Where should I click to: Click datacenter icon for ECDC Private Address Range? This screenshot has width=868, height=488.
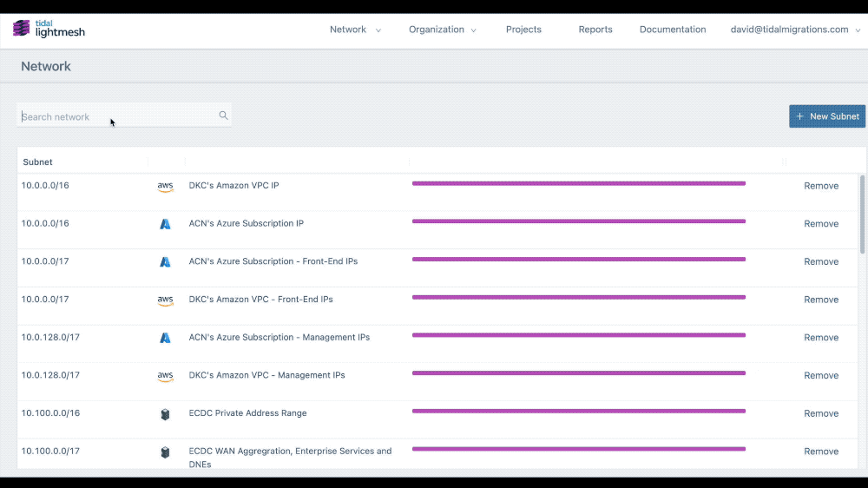[x=165, y=414]
